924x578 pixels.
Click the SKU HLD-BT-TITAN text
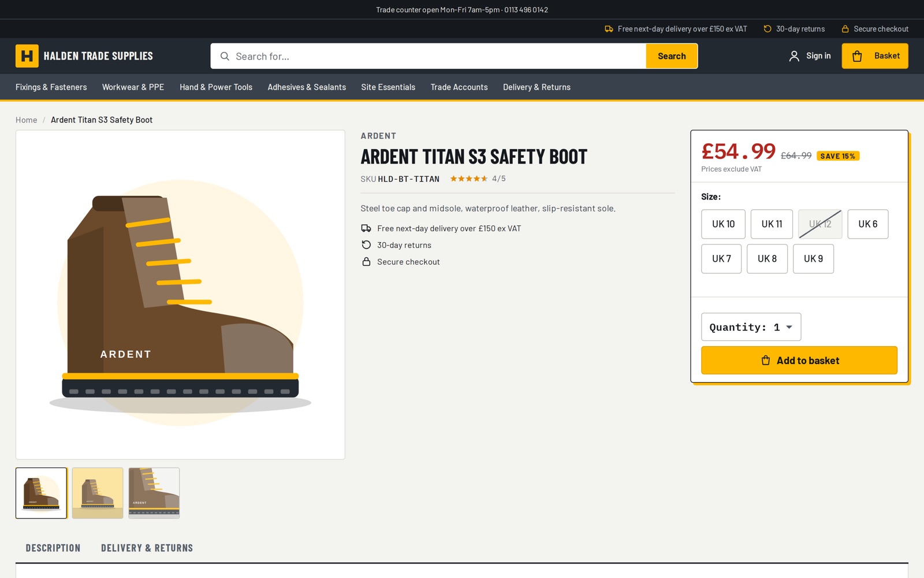pyautogui.click(x=400, y=179)
